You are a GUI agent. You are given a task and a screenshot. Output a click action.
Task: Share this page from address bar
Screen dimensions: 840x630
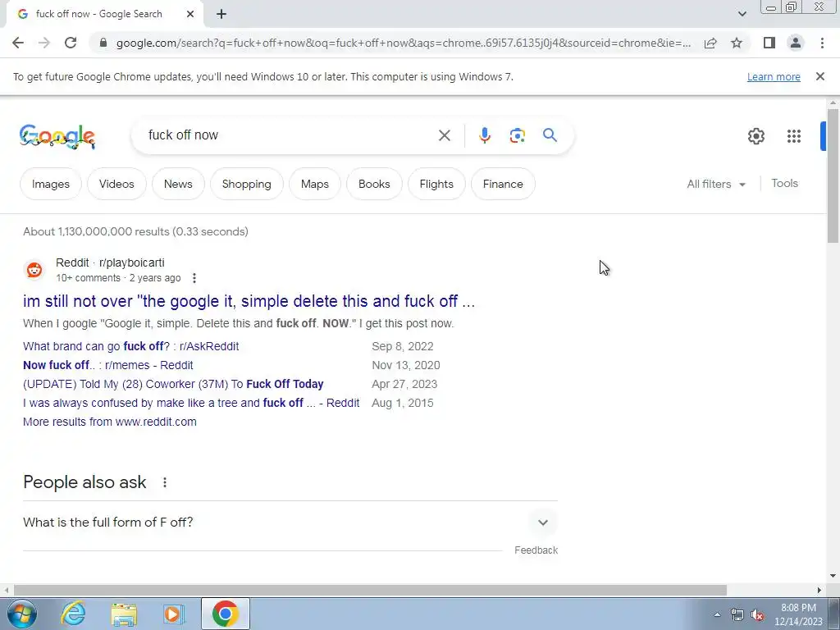(x=710, y=43)
